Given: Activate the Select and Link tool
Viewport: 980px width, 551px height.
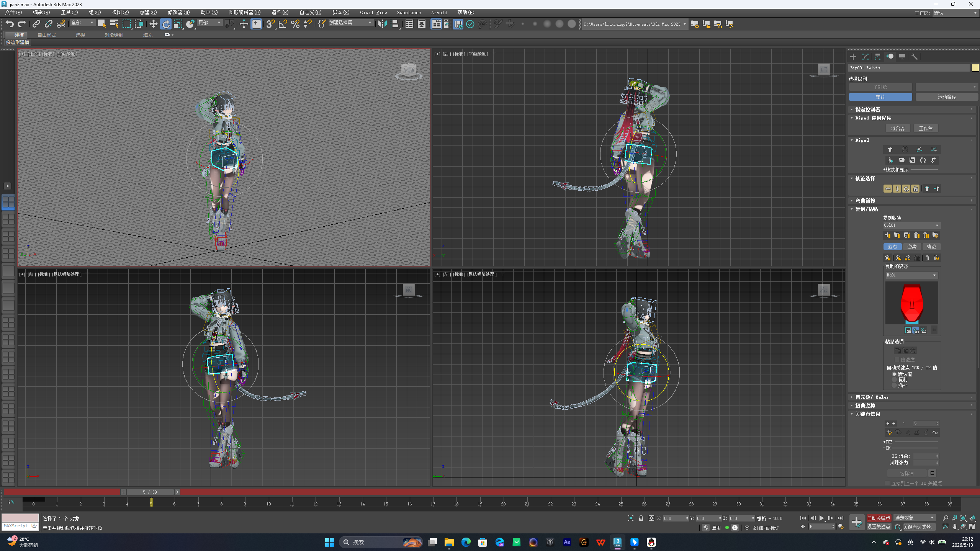Looking at the screenshot, I should click(x=36, y=24).
